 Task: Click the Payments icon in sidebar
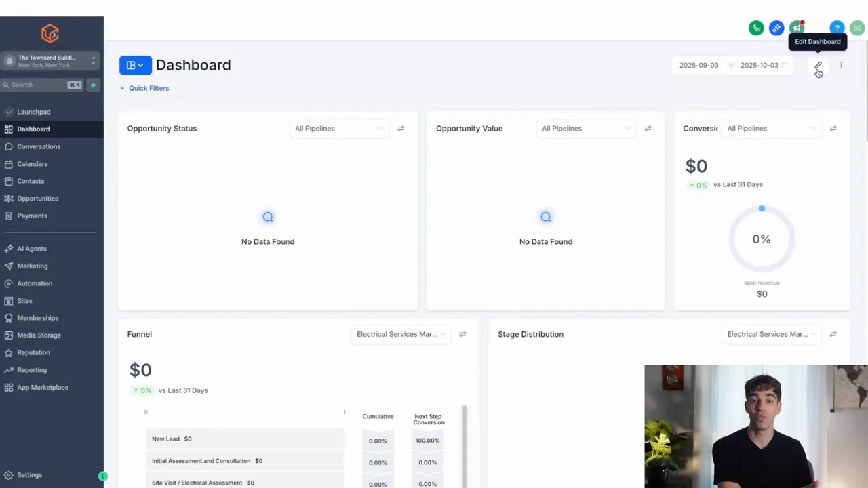(x=8, y=216)
